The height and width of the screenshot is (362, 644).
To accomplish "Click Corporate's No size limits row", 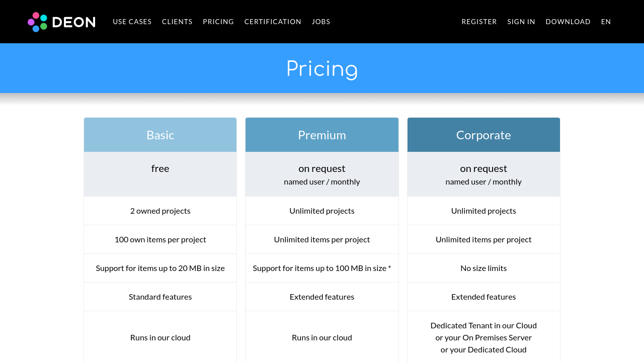I will [x=484, y=268].
